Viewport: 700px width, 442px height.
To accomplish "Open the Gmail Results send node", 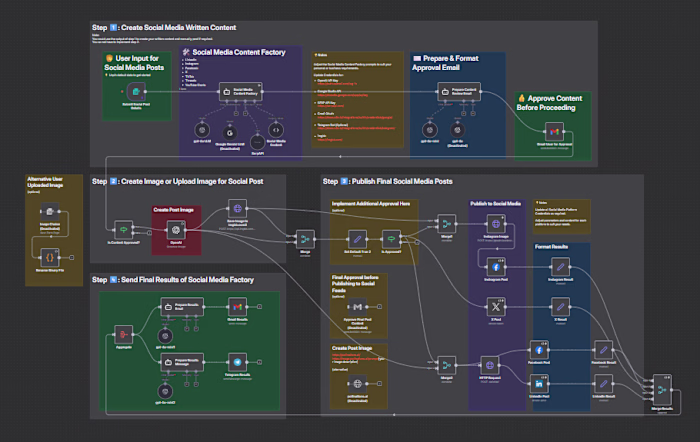I will pyautogui.click(x=238, y=307).
